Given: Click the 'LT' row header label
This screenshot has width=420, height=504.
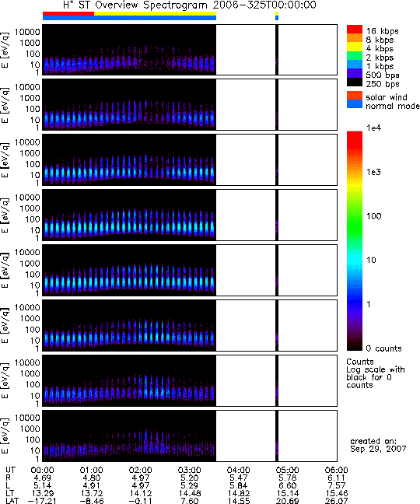Looking at the screenshot, I should pos(9,493).
